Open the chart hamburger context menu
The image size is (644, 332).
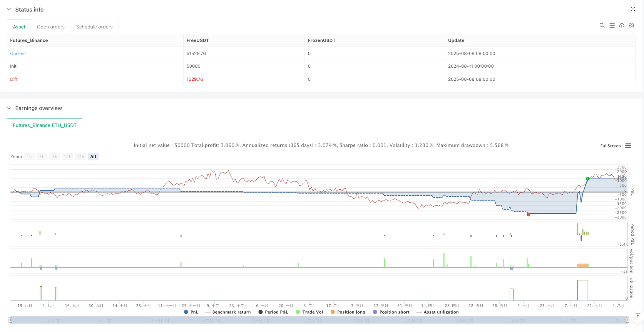coord(628,146)
